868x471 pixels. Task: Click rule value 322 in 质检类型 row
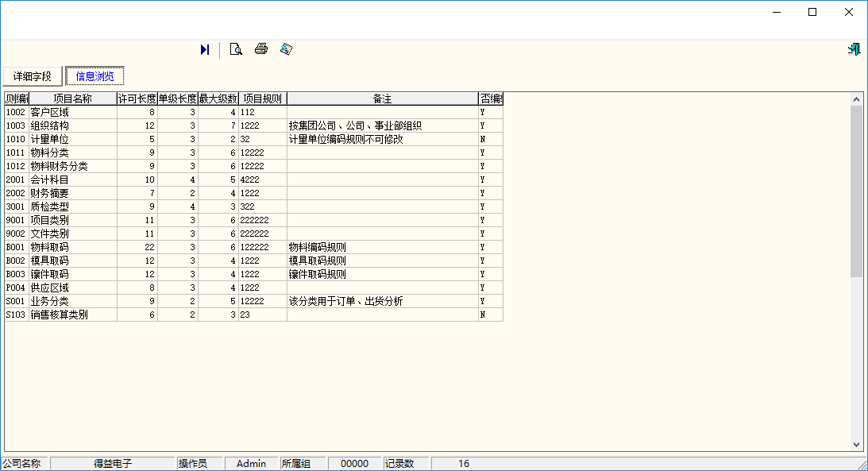tap(248, 207)
